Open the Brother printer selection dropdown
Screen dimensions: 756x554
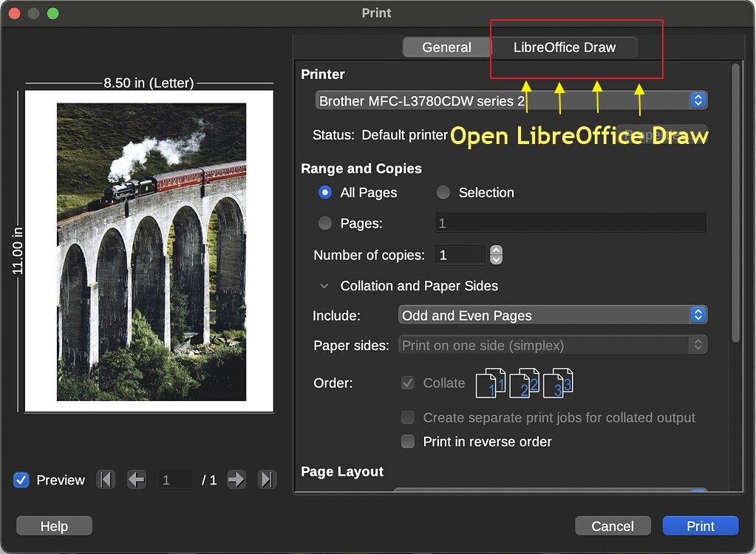511,100
